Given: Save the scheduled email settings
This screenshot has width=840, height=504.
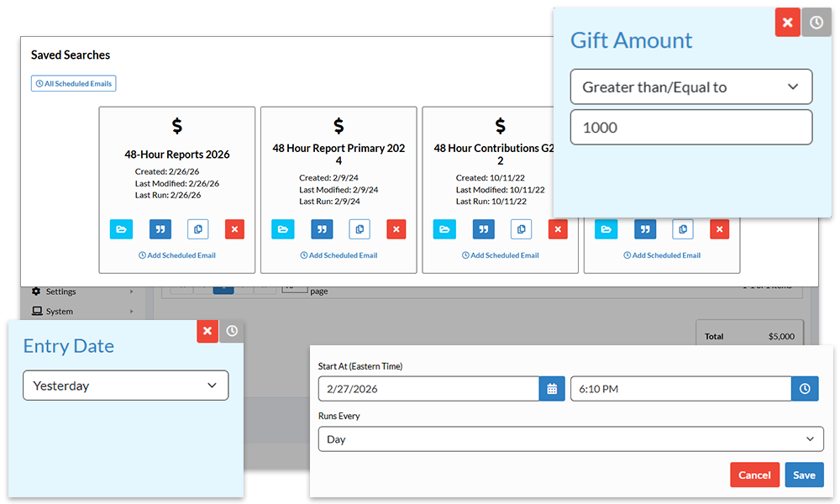Looking at the screenshot, I should click(804, 475).
